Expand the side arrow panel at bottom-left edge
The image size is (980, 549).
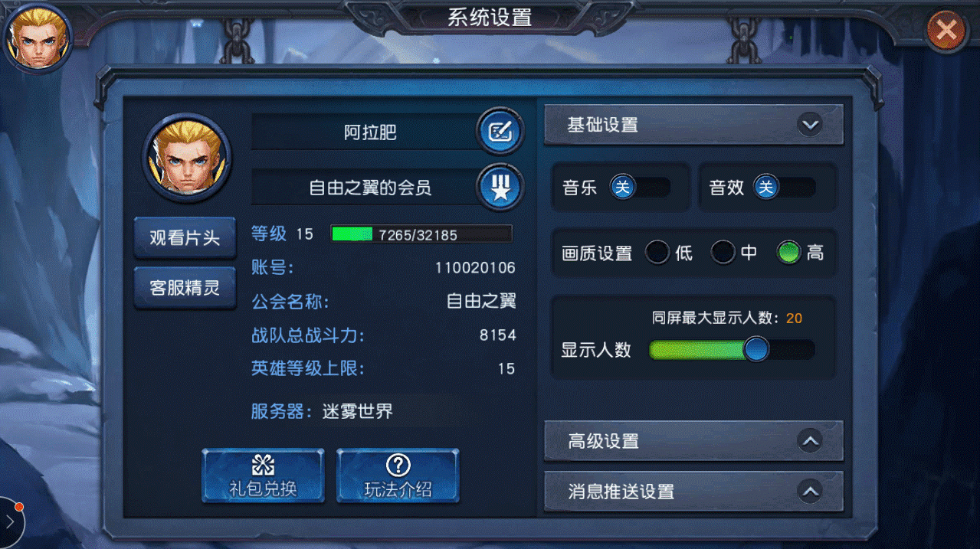point(11,522)
